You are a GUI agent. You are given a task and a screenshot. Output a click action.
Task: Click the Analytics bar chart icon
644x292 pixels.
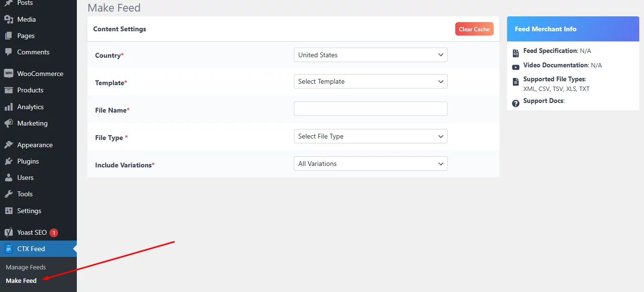9,107
